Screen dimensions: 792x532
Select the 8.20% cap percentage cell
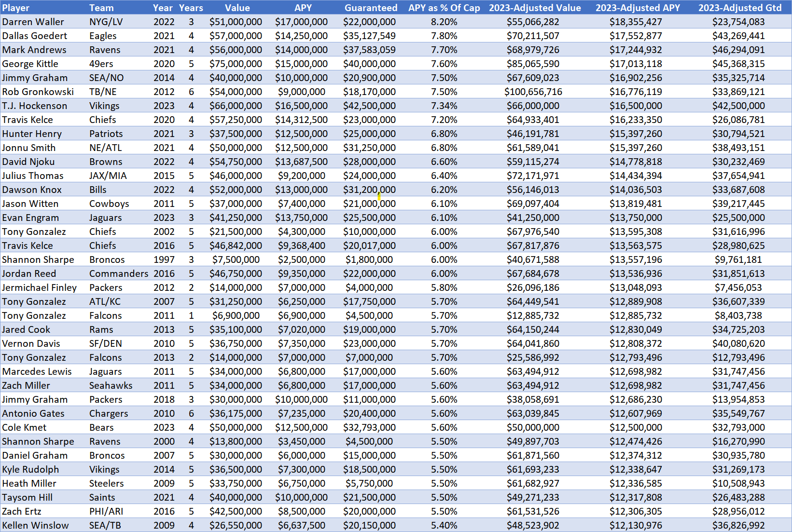[444, 22]
